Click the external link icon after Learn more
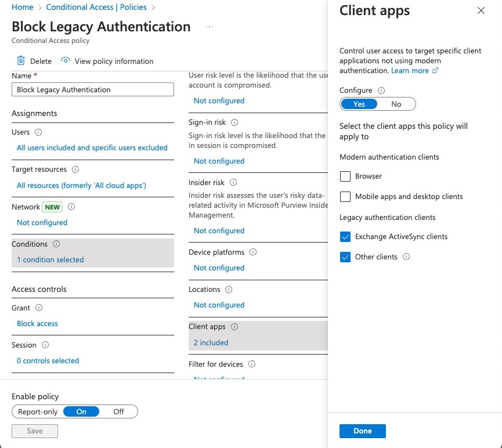This screenshot has height=448, width=502. (x=435, y=70)
